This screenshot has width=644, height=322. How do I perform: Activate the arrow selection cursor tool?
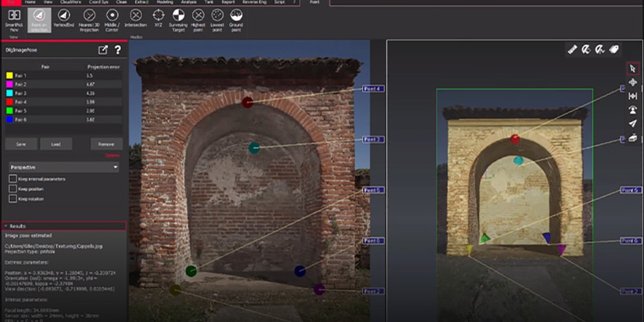633,68
